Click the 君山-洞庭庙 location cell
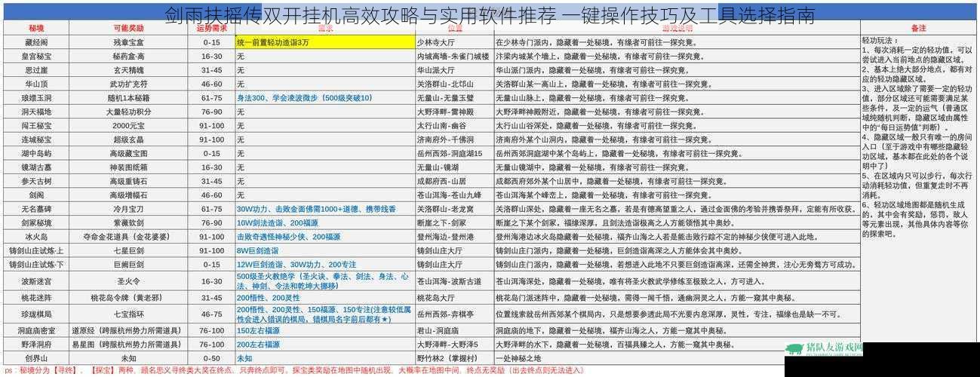This screenshot has height=377, width=980. pyautogui.click(x=454, y=330)
